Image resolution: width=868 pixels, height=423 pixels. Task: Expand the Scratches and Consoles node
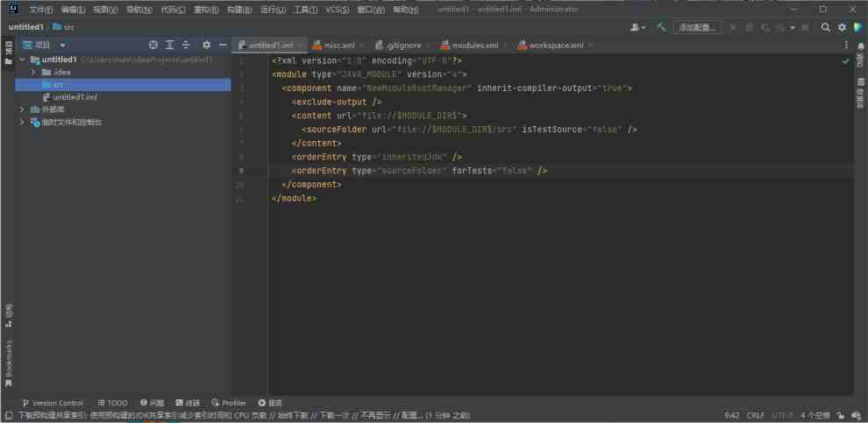[22, 123]
